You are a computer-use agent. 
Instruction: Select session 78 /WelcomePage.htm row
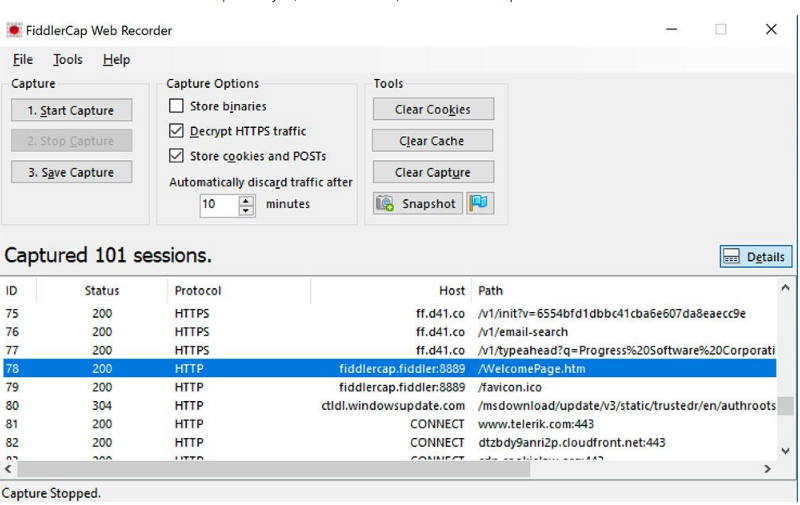(390, 368)
